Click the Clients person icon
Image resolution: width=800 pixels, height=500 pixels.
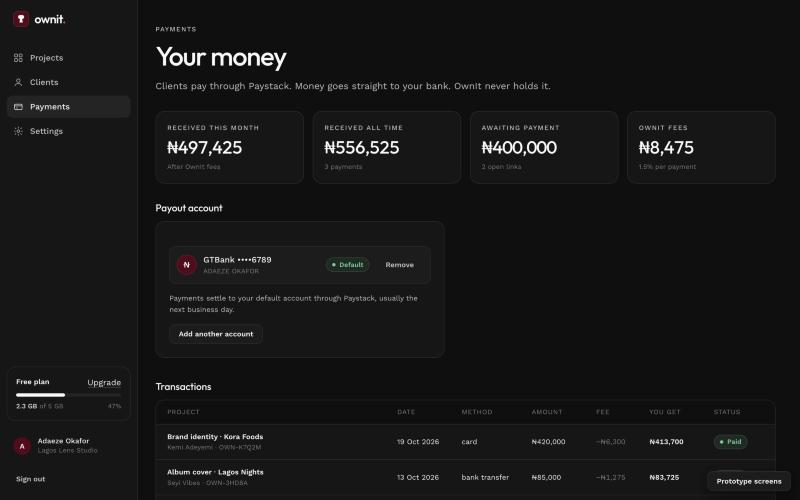click(x=18, y=82)
